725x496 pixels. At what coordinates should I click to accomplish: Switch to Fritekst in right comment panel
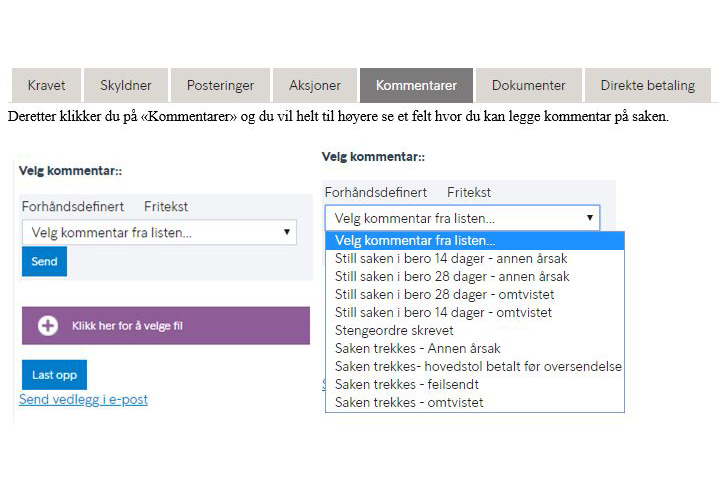point(469,192)
